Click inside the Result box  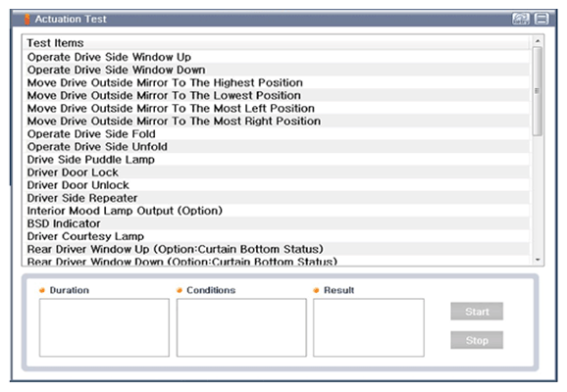pos(369,327)
